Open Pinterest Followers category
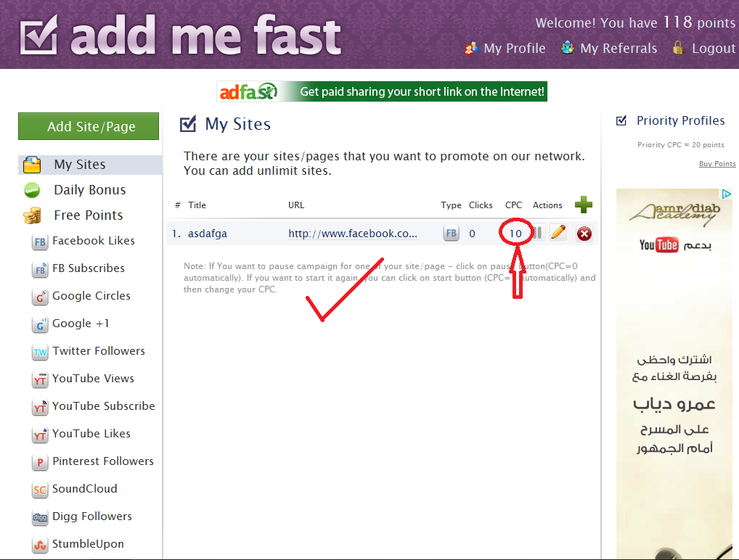This screenshot has height=560, width=739. click(x=103, y=461)
